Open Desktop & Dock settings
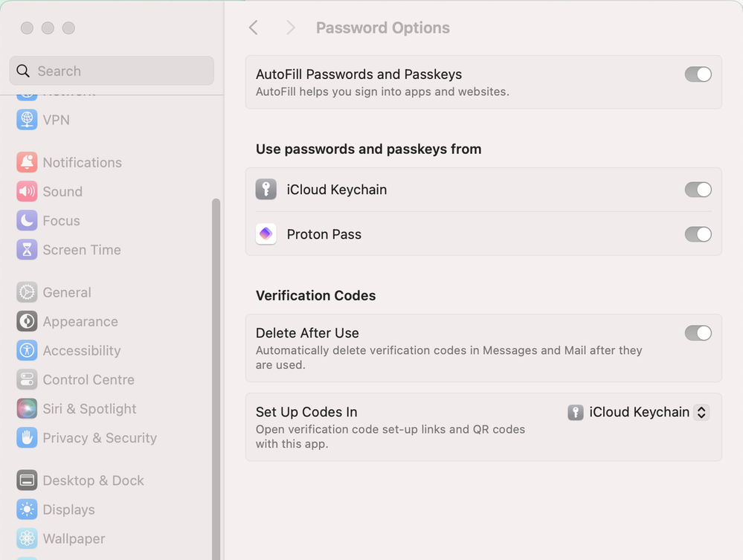Image resolution: width=743 pixels, height=560 pixels. [93, 480]
